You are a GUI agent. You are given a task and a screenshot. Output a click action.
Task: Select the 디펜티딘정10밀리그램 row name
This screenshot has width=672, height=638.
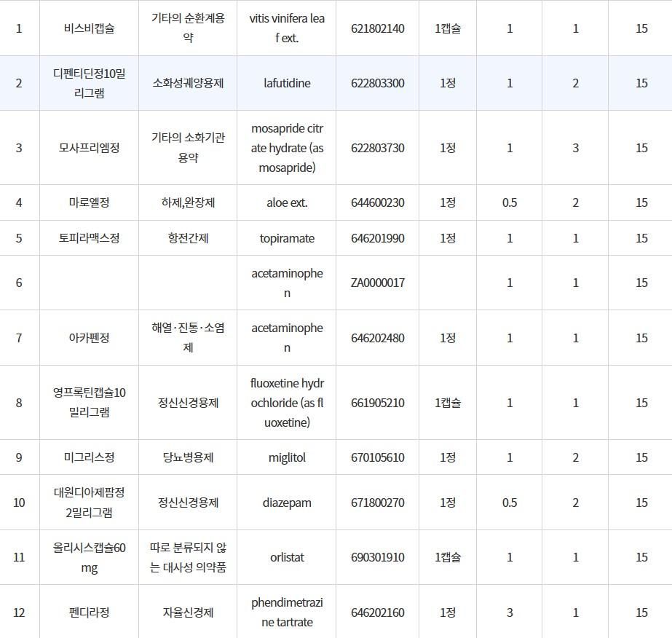(x=89, y=83)
